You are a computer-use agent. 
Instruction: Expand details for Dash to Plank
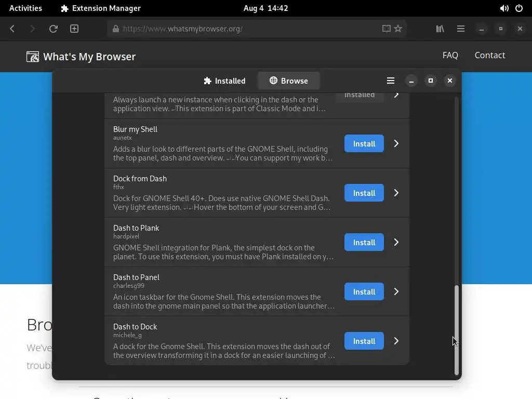tap(396, 242)
